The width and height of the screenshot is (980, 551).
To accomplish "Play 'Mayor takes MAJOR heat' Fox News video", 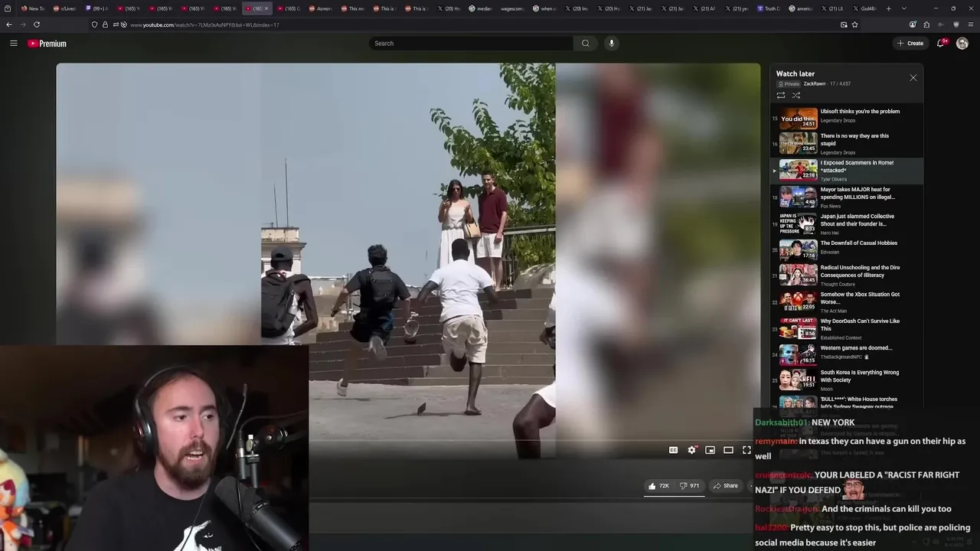I will point(846,197).
